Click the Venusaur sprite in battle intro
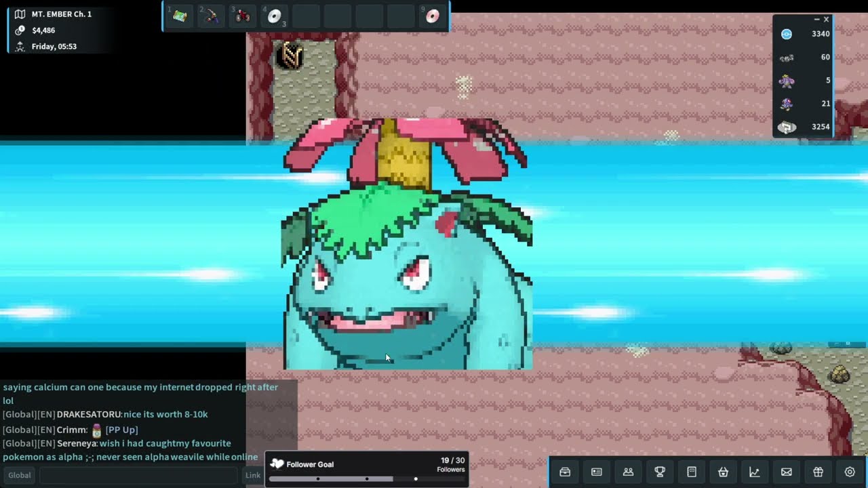 tap(407, 244)
